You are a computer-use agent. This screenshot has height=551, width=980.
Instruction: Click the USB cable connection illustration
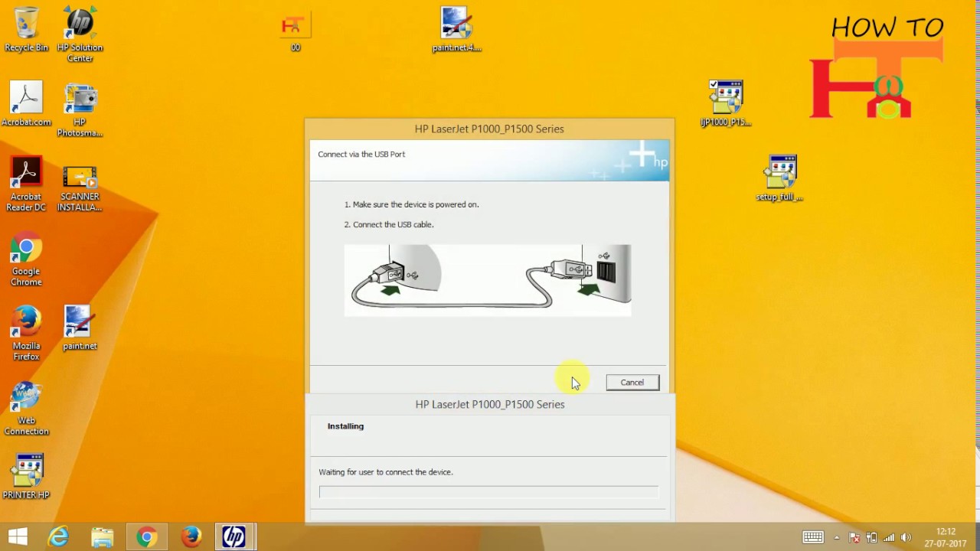pos(488,280)
